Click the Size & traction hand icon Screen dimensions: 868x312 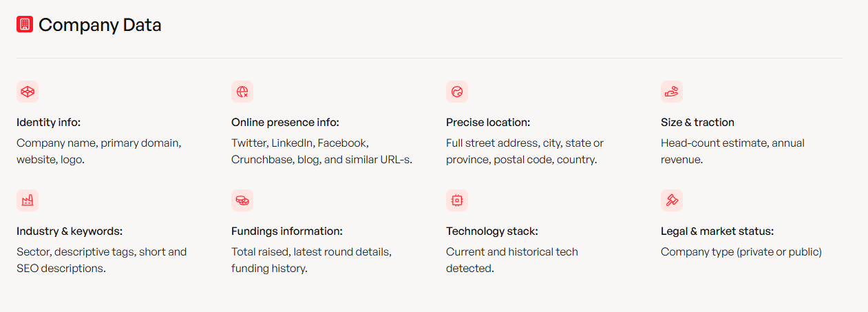[x=672, y=92]
